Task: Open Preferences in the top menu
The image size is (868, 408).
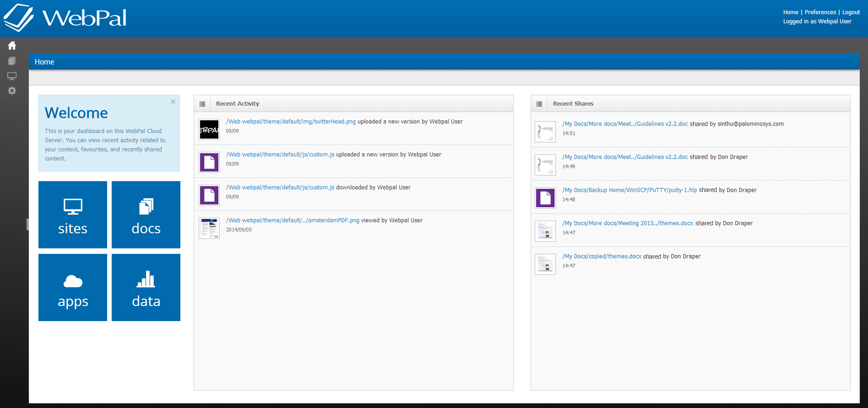Action: coord(820,12)
